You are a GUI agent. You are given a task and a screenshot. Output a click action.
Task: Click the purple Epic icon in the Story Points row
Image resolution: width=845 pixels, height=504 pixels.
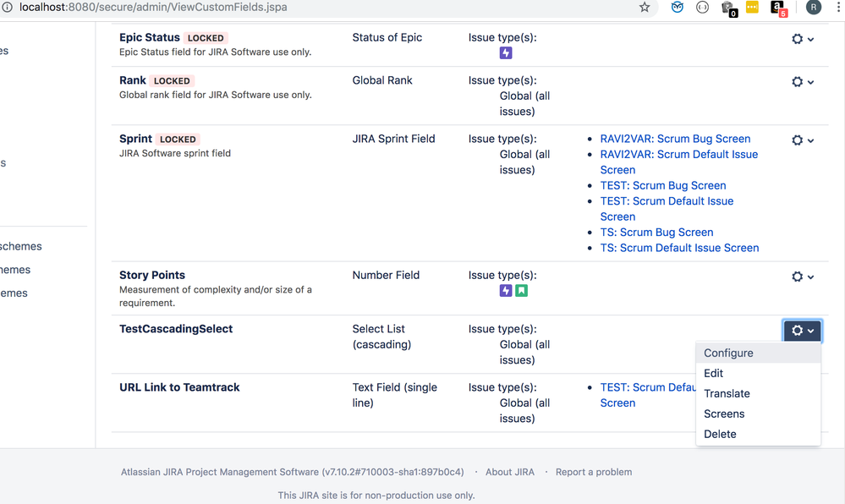click(x=506, y=291)
